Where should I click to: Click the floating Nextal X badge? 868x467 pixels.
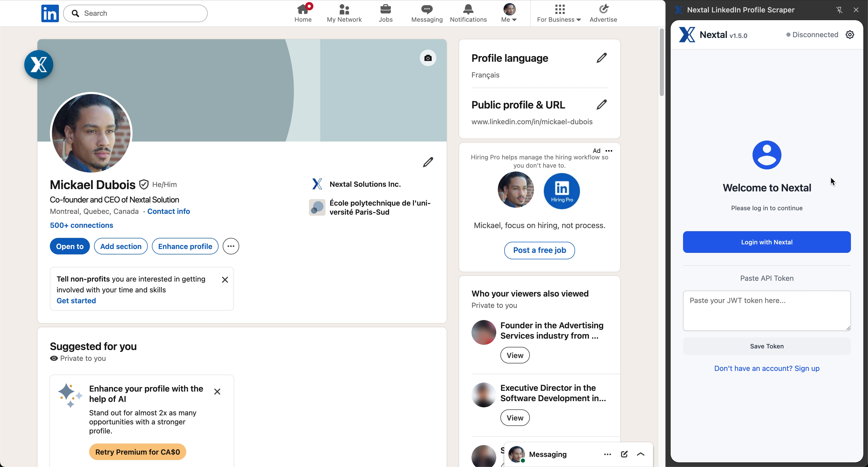[x=39, y=64]
